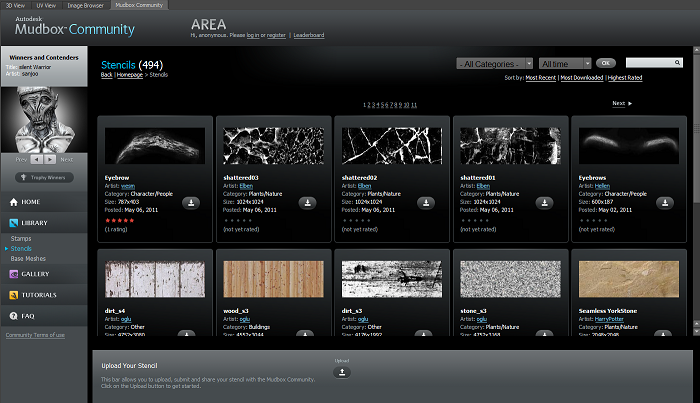Click download icon for shattered03

pos(308,202)
